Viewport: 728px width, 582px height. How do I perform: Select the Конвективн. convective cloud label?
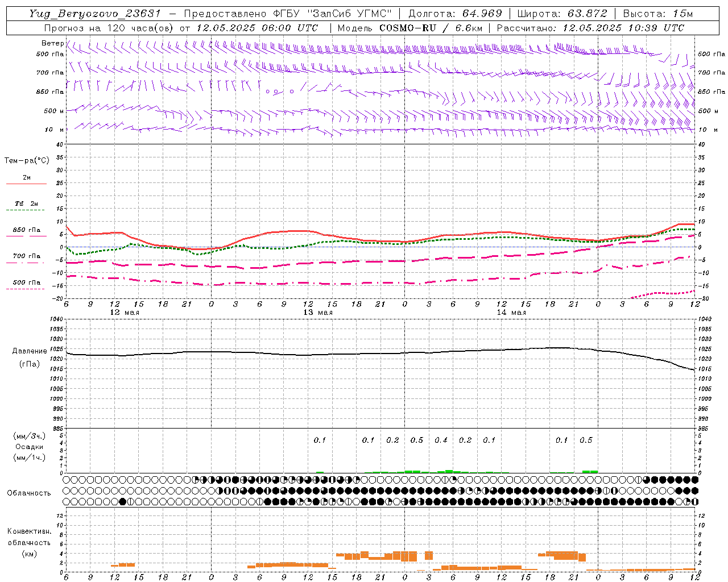[29, 531]
